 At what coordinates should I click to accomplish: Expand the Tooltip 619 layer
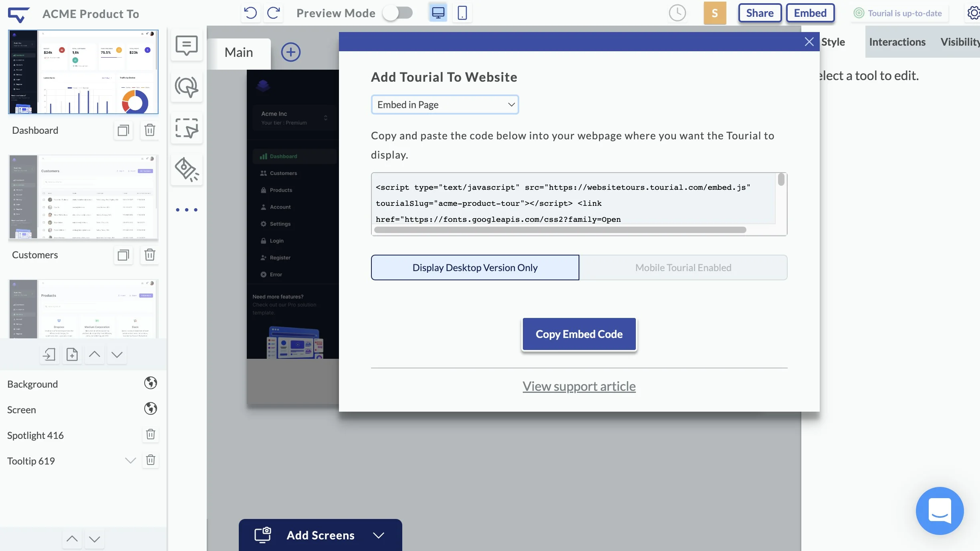[x=131, y=461]
